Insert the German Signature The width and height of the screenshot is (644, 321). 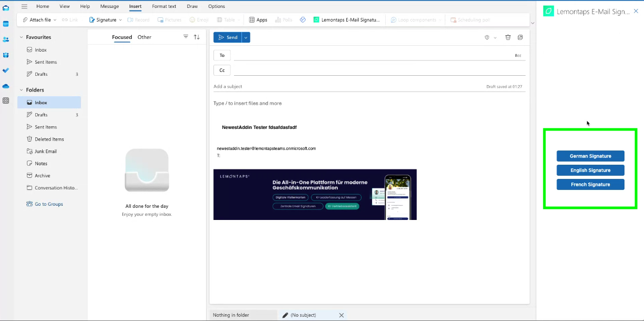click(x=590, y=156)
